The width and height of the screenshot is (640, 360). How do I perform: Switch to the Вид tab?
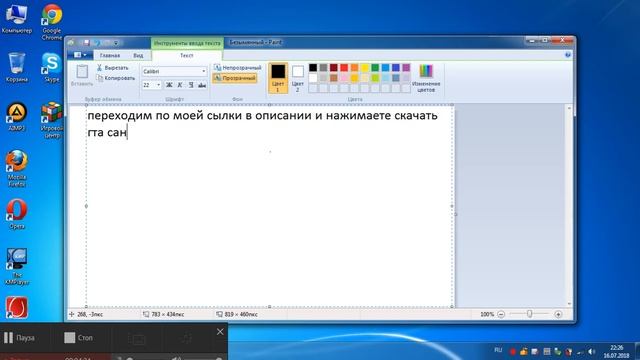click(x=138, y=56)
